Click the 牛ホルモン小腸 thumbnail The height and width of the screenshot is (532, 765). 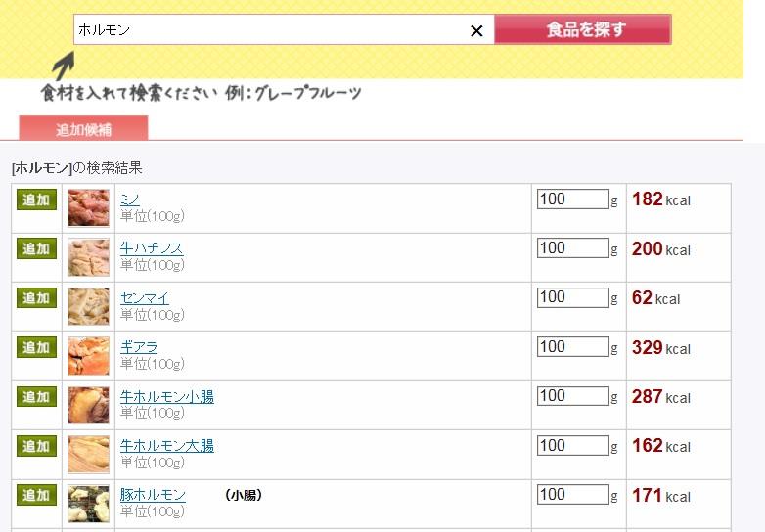(88, 405)
